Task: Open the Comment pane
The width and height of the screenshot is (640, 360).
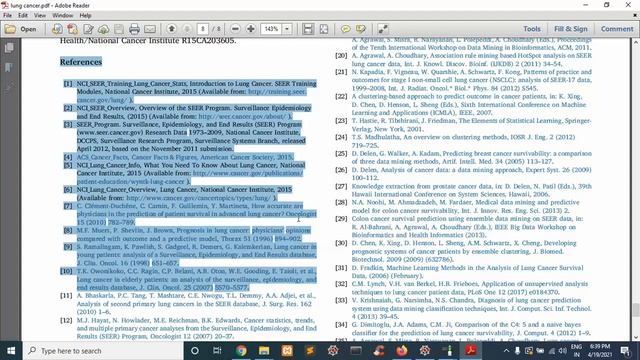Action: (617, 29)
